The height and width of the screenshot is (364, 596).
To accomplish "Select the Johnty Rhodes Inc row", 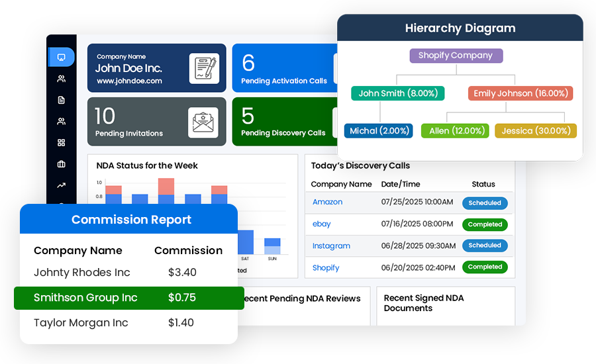I will [128, 273].
